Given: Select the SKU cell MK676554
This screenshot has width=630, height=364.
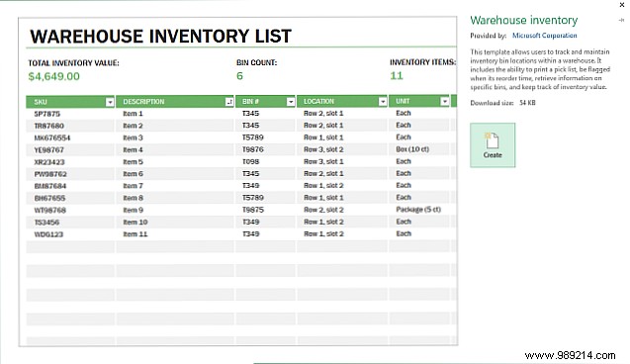Looking at the screenshot, I should pos(52,137).
